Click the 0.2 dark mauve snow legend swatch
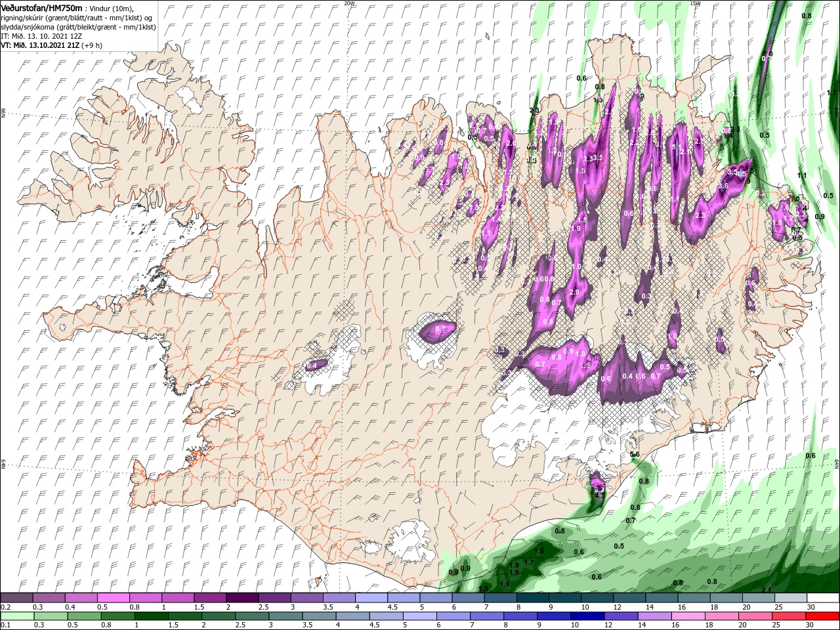The height and width of the screenshot is (630, 840). (16, 598)
